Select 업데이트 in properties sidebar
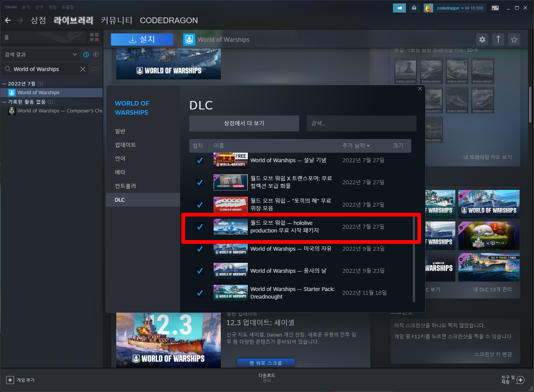 (143, 145)
